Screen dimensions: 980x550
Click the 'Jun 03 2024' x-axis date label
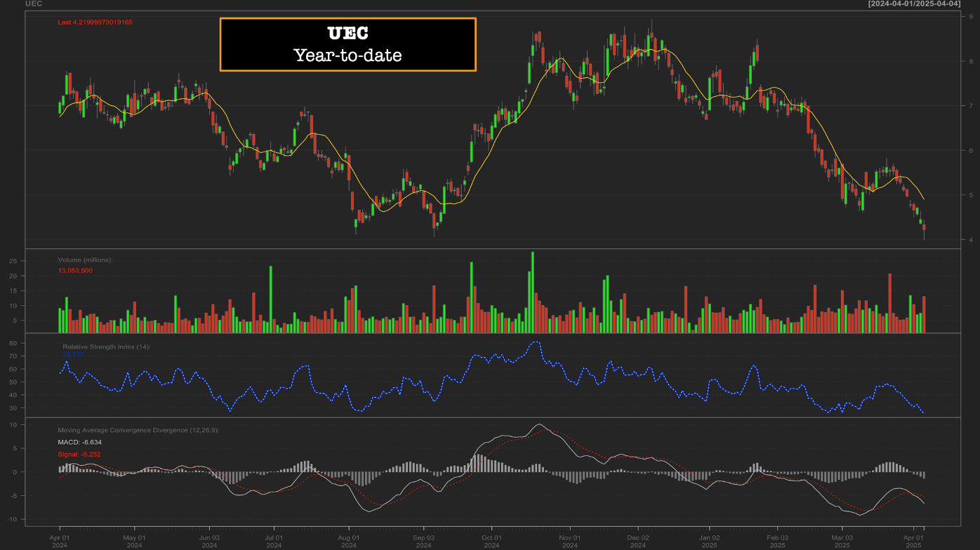point(209,541)
